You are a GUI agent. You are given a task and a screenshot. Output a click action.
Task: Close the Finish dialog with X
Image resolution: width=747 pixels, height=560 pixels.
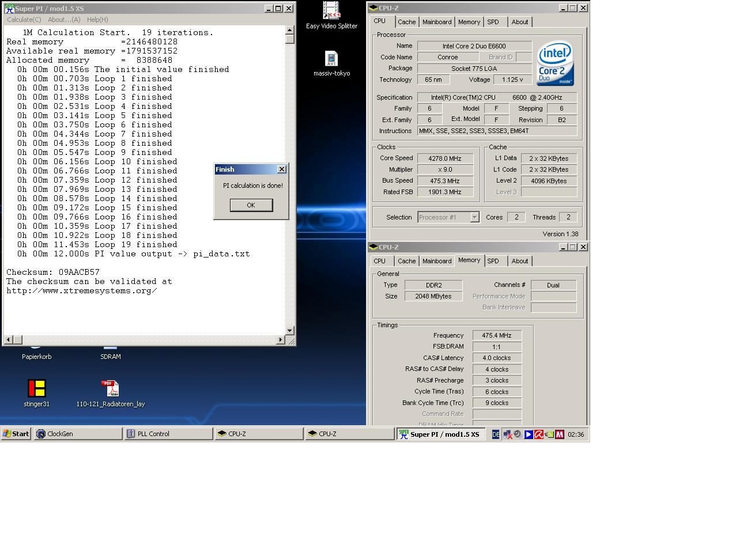pos(281,169)
